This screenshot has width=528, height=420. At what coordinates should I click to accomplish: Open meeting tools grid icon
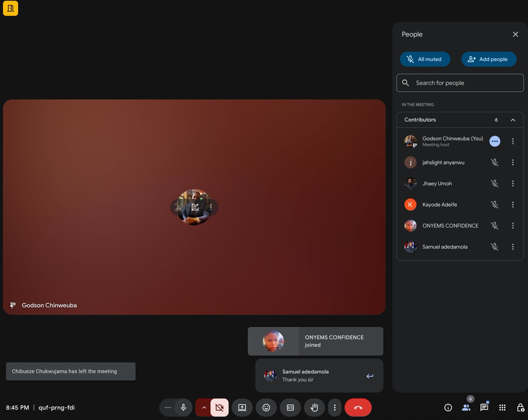point(502,408)
